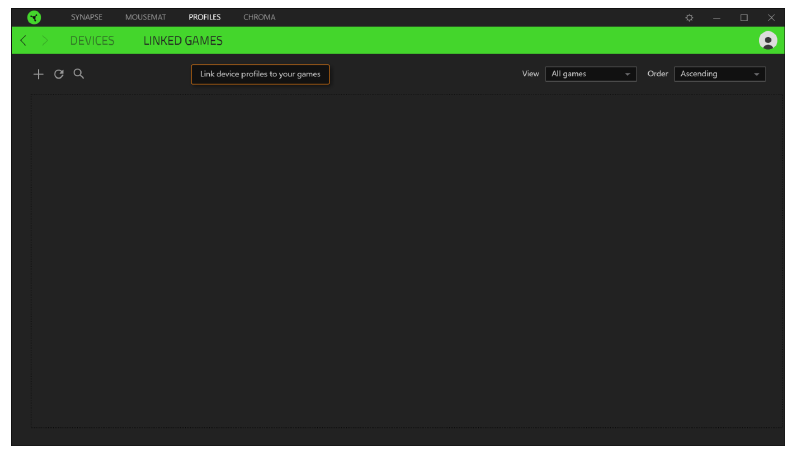Refresh the linked games list
The image size is (798, 452).
(59, 74)
